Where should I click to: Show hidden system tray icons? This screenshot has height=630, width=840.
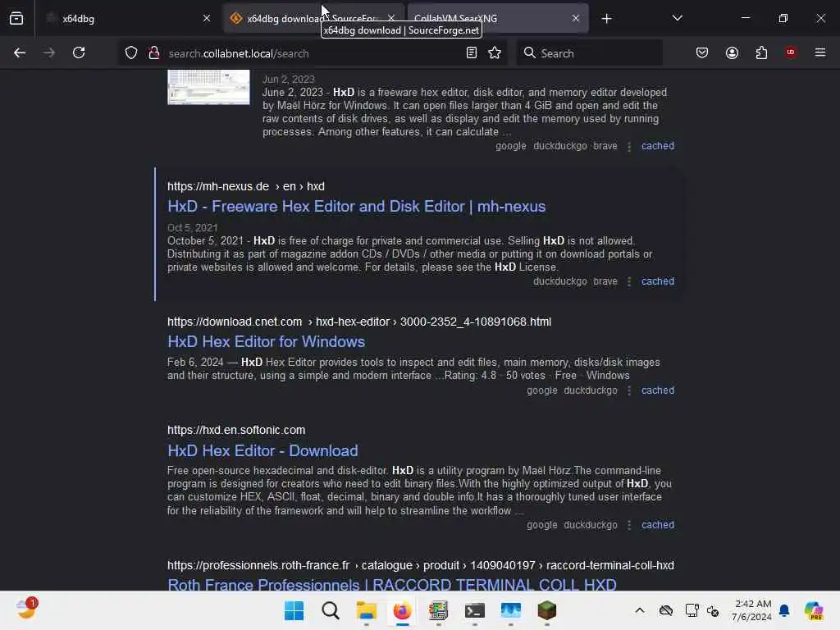(x=640, y=610)
